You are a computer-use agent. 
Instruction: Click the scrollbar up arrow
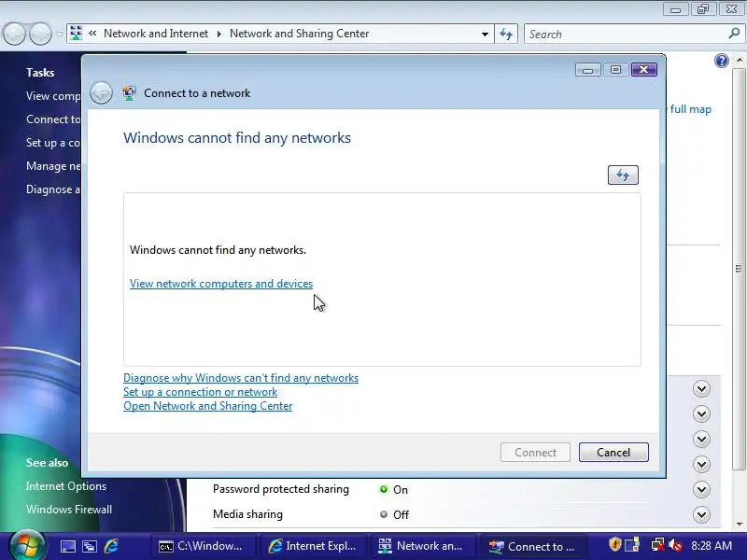coord(739,60)
